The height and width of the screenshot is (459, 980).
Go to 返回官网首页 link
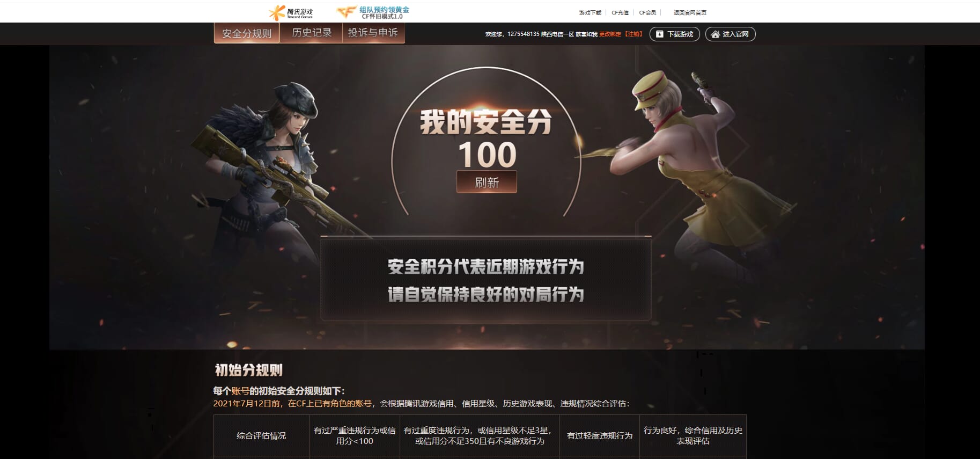click(690, 12)
